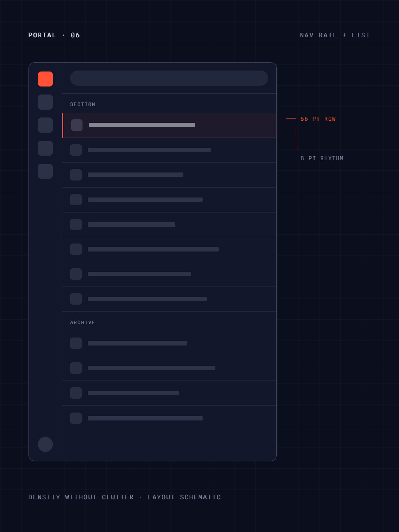
Task: Select the orange active nav rail item
Action: coord(45,79)
